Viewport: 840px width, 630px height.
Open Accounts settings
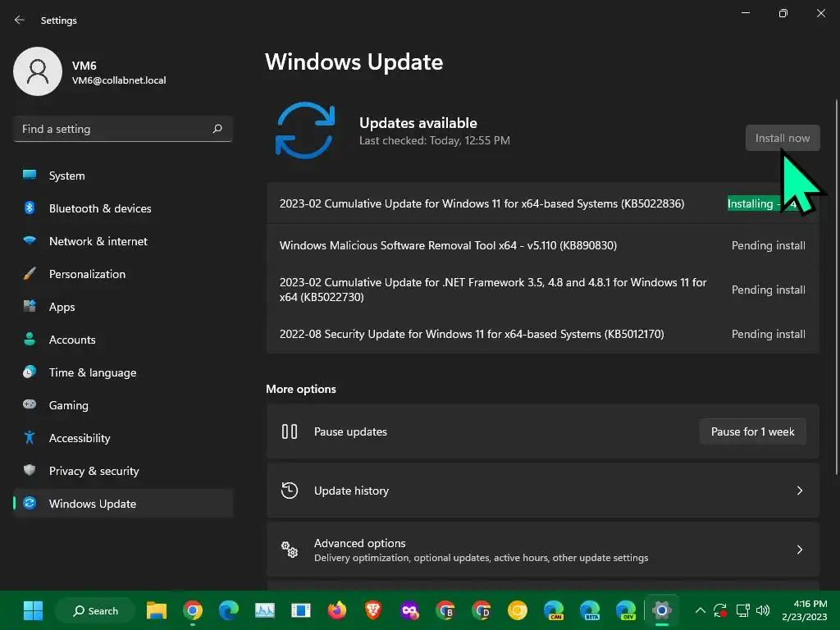pyautogui.click(x=123, y=340)
